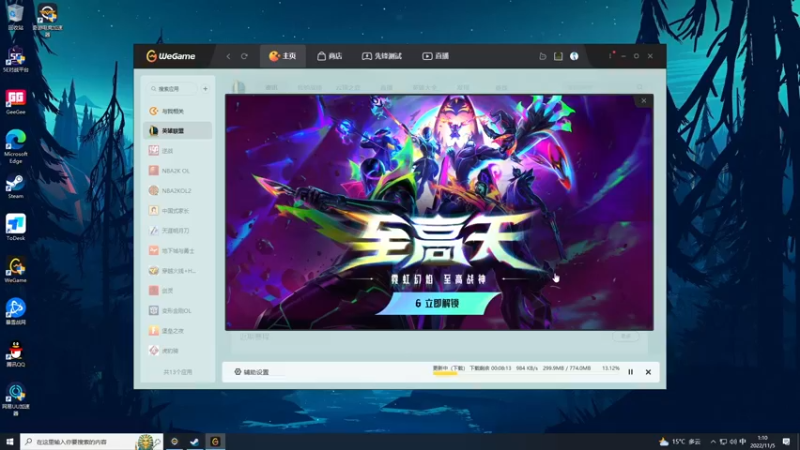
Task: Click the 搜索应用 search field
Action: pyautogui.click(x=172, y=89)
